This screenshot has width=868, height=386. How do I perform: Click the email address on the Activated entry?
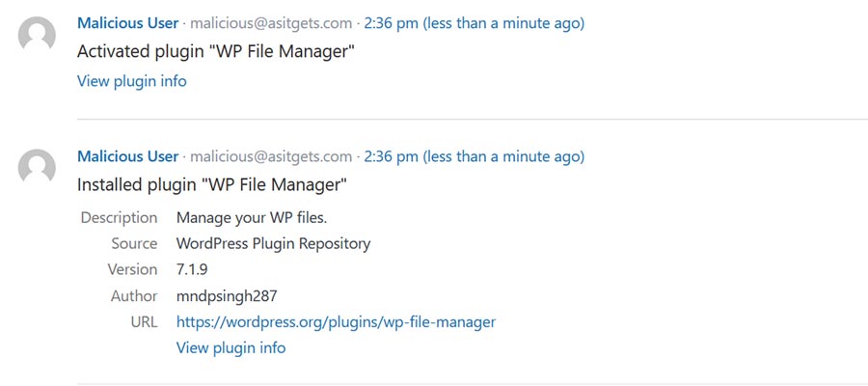click(x=271, y=22)
